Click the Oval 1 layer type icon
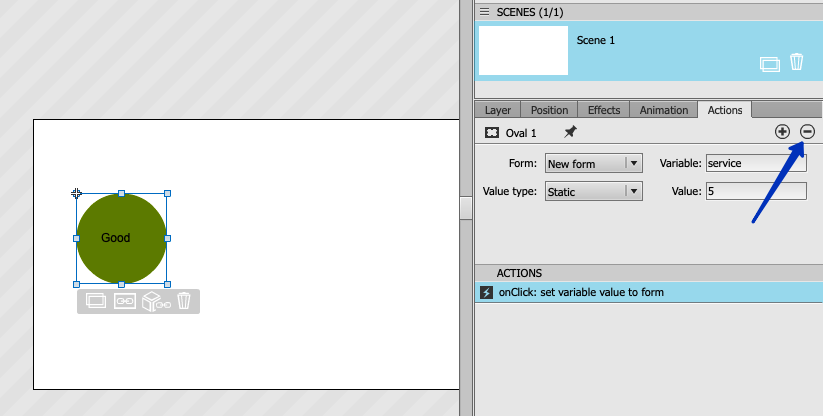 pos(492,133)
